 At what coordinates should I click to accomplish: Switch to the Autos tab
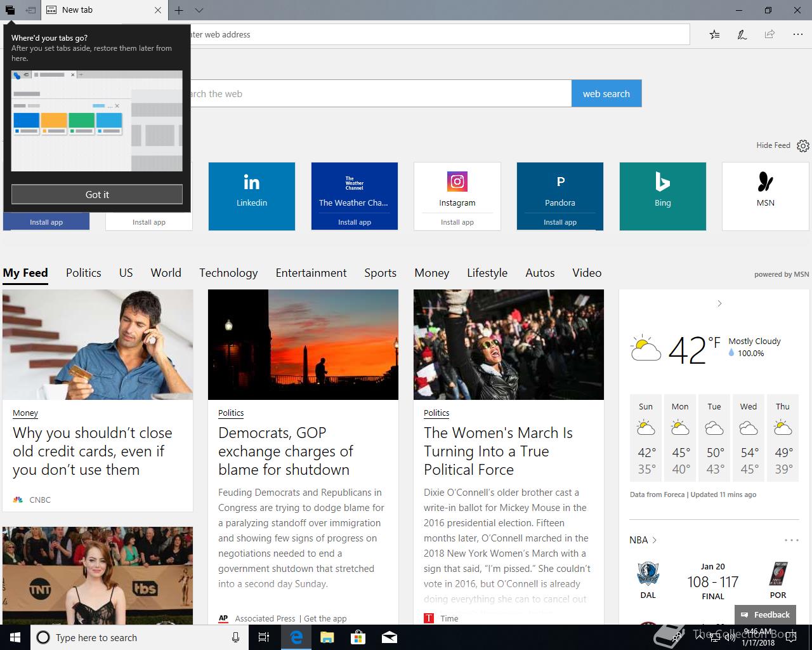pos(540,273)
